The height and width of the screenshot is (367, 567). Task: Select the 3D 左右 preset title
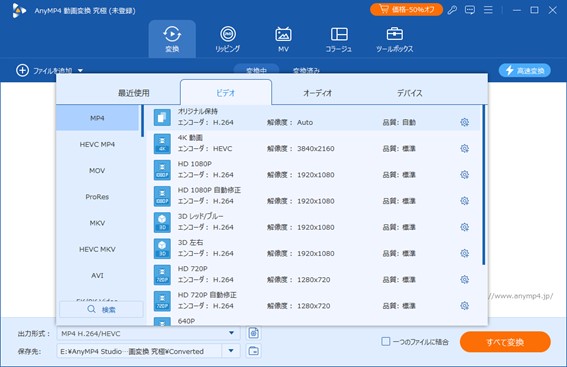click(191, 242)
